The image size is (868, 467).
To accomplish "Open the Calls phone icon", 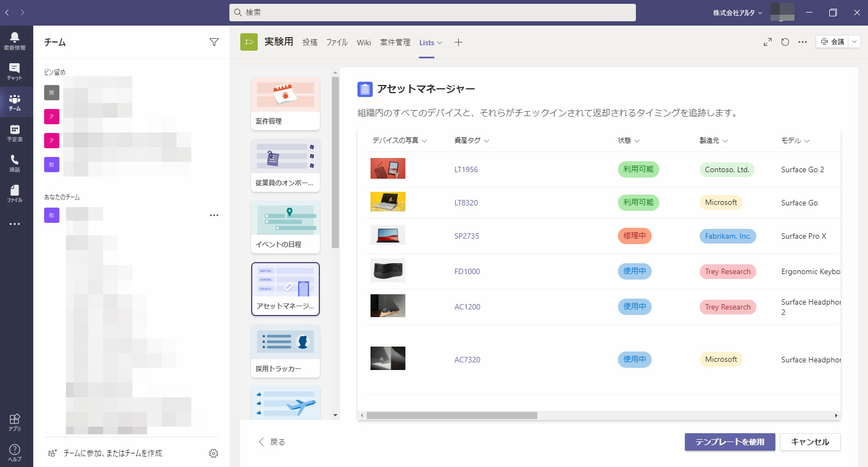I will [15, 162].
